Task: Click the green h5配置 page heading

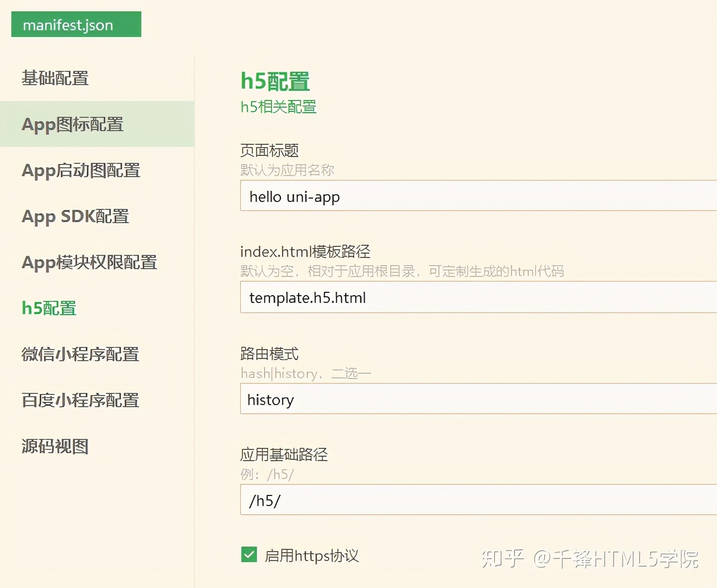Action: coord(274,81)
